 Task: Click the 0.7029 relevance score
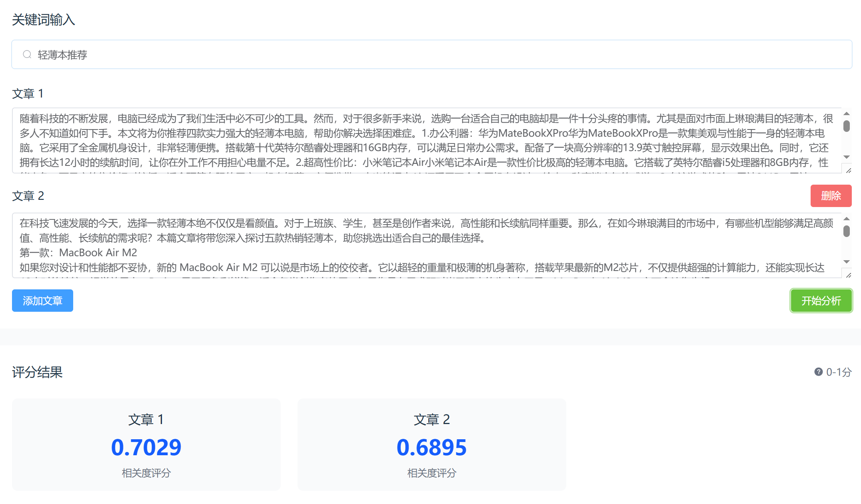tap(146, 447)
